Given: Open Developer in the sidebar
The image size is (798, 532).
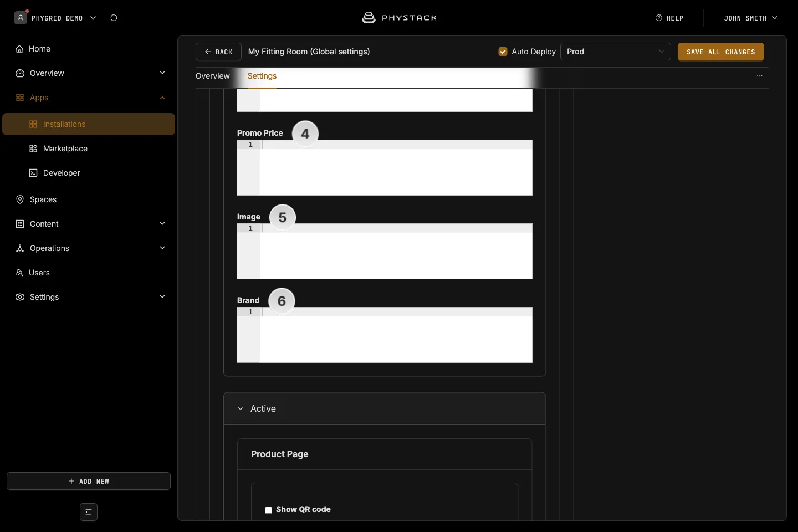Looking at the screenshot, I should click(62, 173).
